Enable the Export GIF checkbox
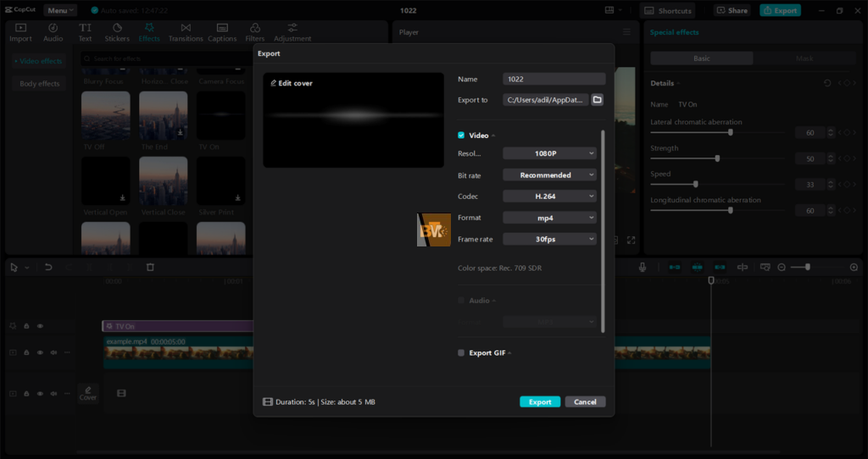 coord(461,353)
